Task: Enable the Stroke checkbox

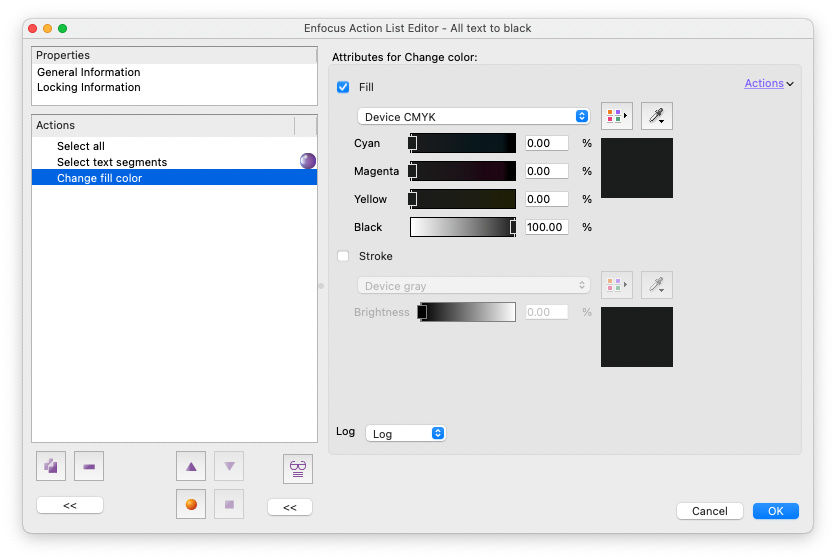Action: pos(343,256)
